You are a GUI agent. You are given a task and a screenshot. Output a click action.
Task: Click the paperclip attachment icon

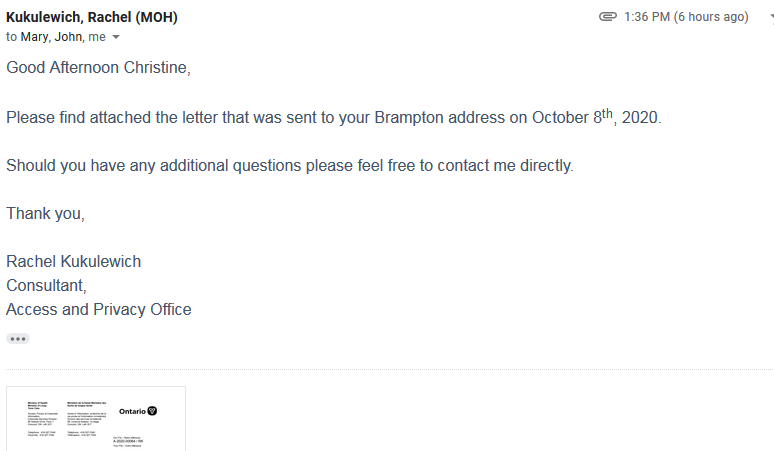point(608,17)
